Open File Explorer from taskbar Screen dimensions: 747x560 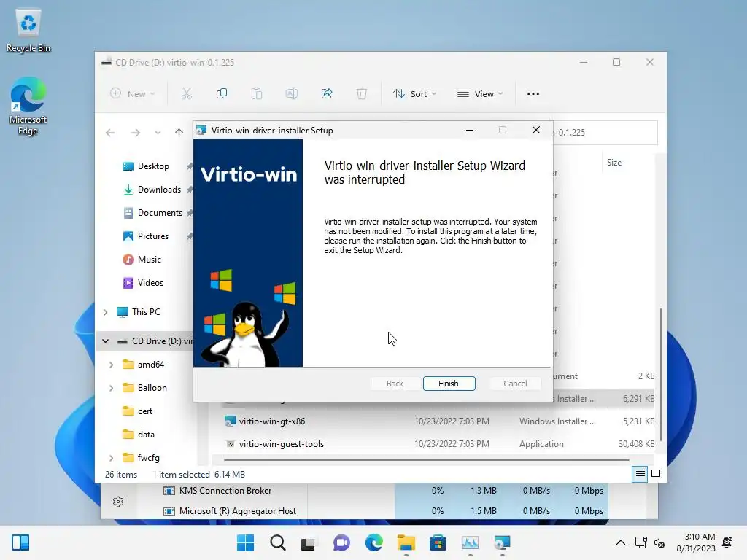coord(406,542)
